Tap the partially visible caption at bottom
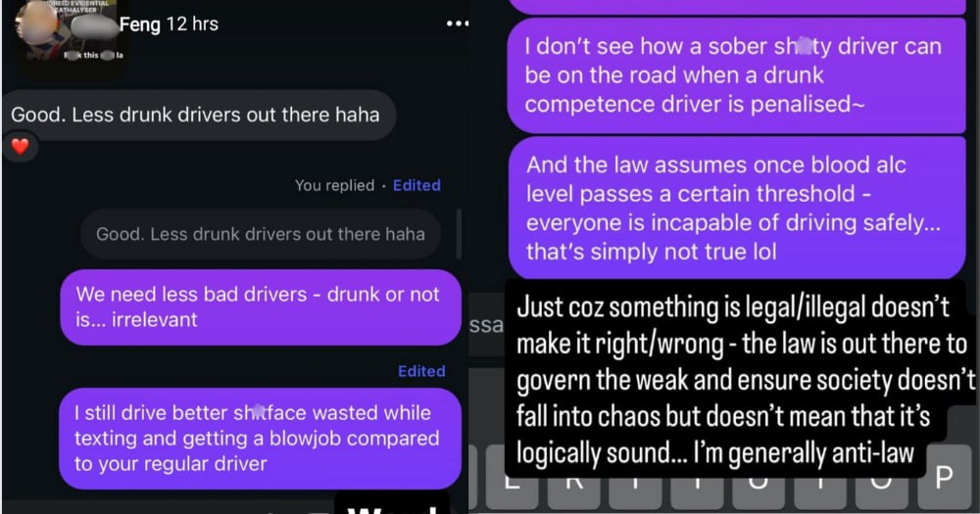This screenshot has height=514, width=980. tap(393, 503)
